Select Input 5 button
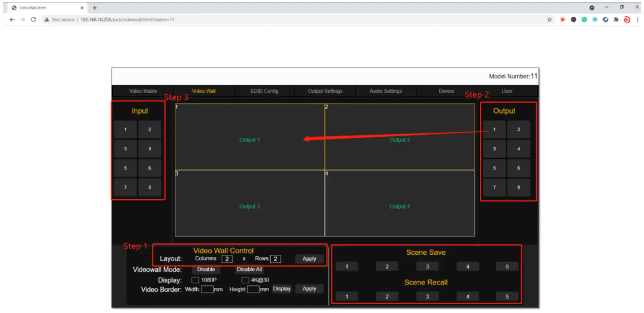The width and height of the screenshot is (644, 313). [x=125, y=168]
